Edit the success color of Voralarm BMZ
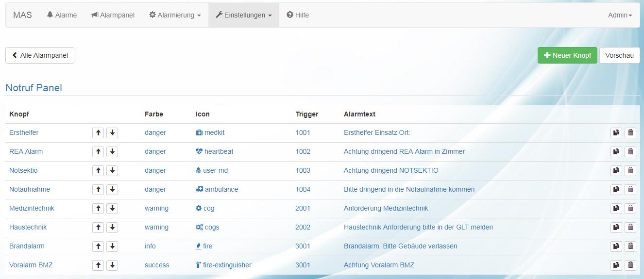Viewport: 644px width, 279px height. coord(157,265)
